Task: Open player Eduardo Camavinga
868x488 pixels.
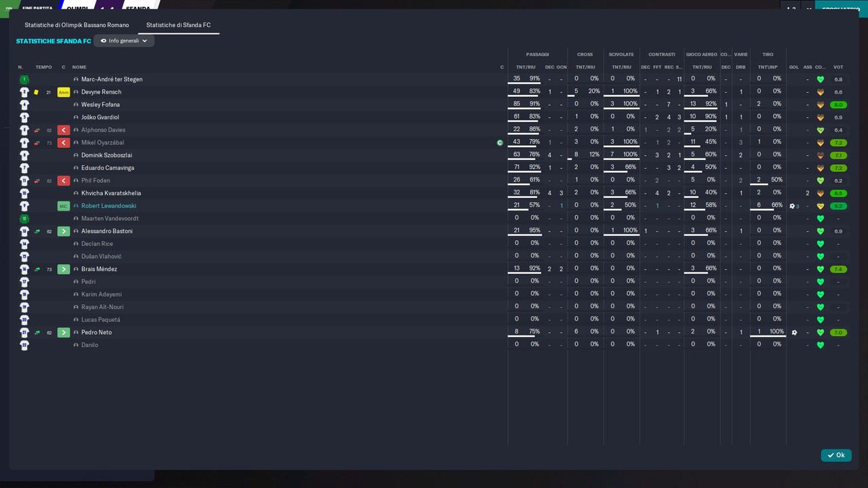Action: (x=108, y=168)
